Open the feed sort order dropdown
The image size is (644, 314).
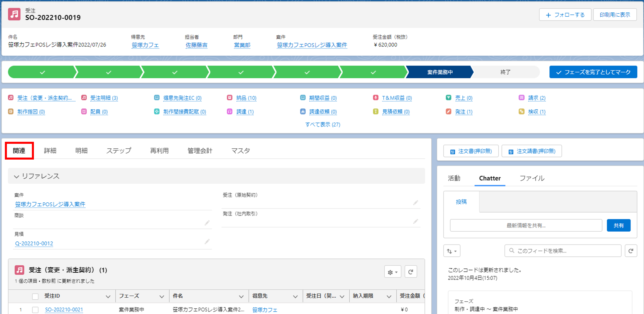pos(452,251)
